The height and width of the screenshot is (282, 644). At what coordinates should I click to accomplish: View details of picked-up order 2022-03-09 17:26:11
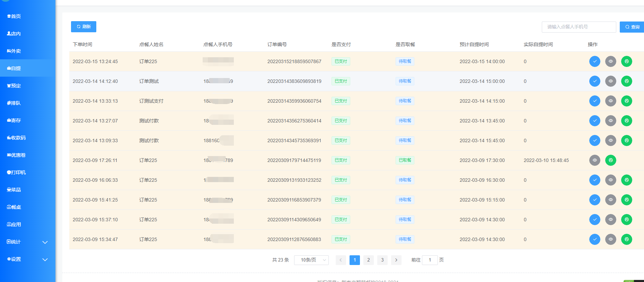(x=594, y=160)
